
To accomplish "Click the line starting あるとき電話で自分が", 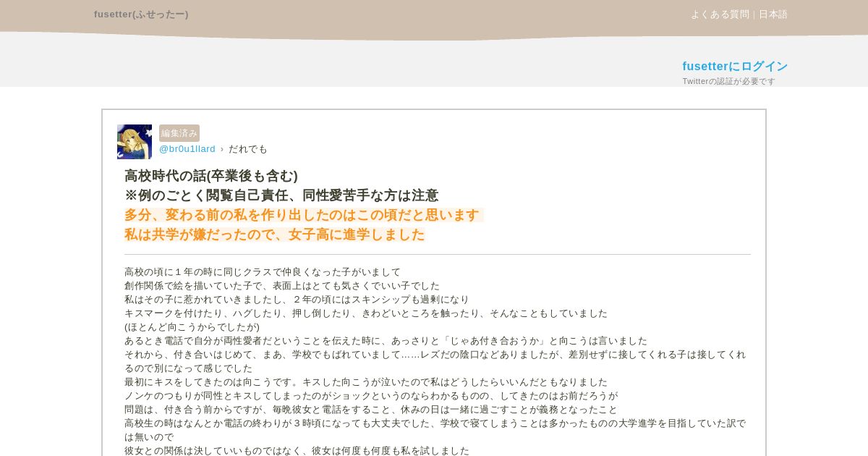I will pyautogui.click(x=386, y=341).
